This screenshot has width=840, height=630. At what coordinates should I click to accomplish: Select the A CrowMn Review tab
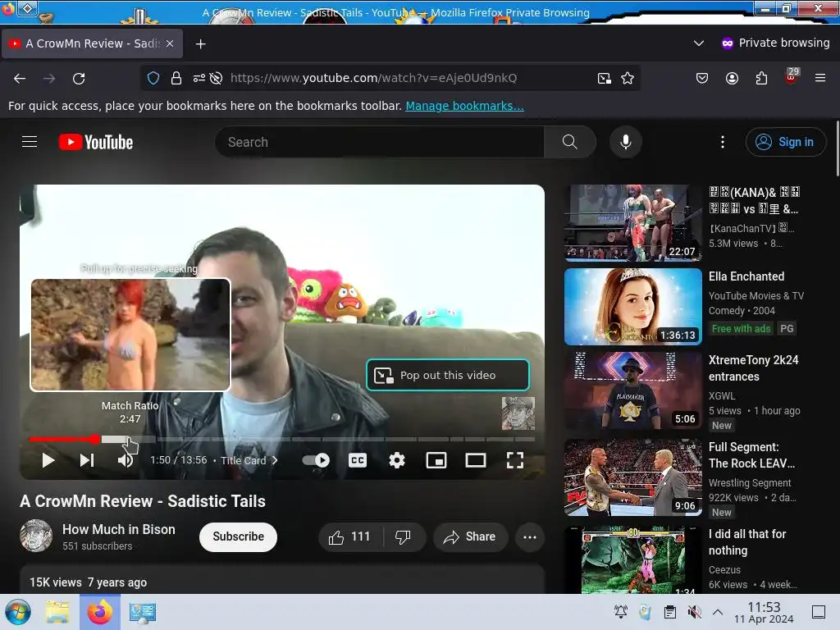tap(92, 43)
